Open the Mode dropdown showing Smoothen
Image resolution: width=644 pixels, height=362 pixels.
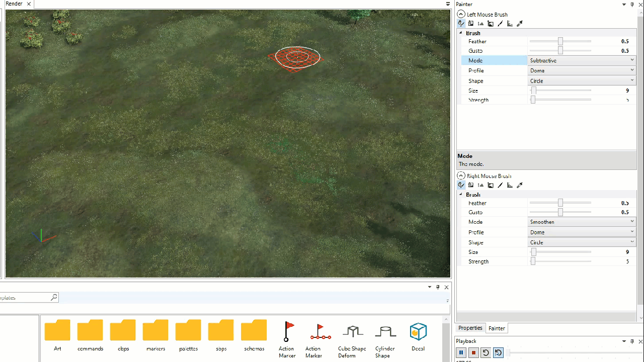[582, 222]
